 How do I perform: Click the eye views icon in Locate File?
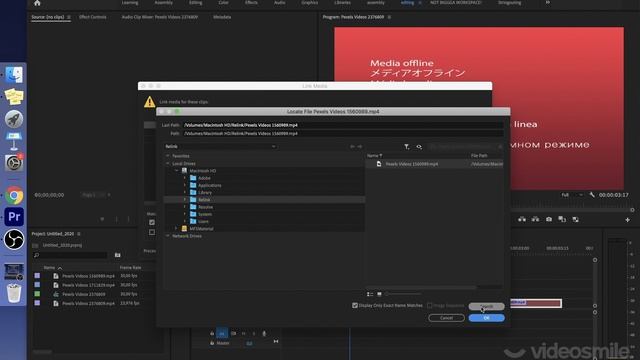419,147
